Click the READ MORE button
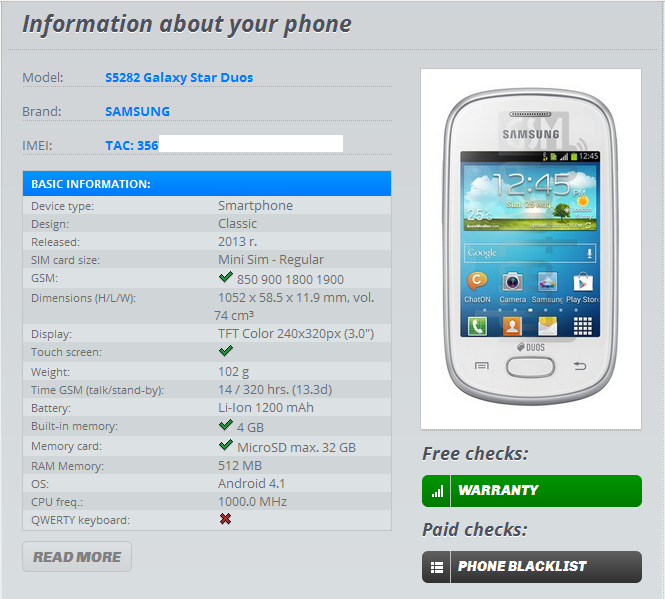The width and height of the screenshot is (665, 599). [77, 557]
